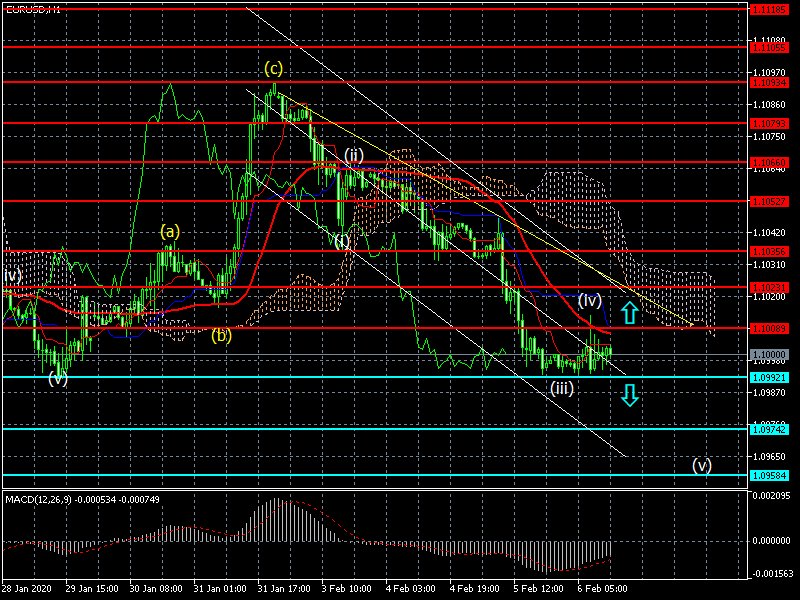800x600 pixels.
Task: Click the 1.10527 red price tag
Action: pos(769,202)
